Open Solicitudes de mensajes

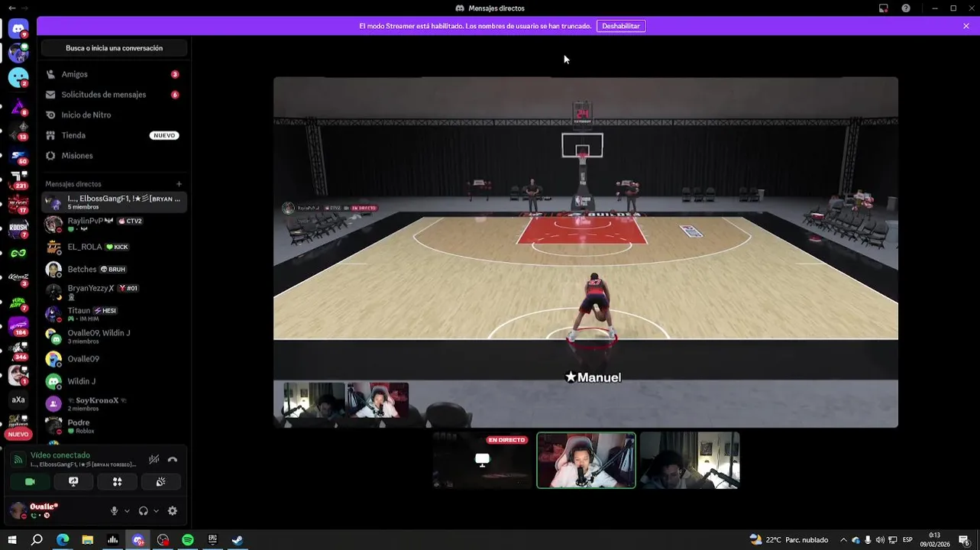coord(114,95)
